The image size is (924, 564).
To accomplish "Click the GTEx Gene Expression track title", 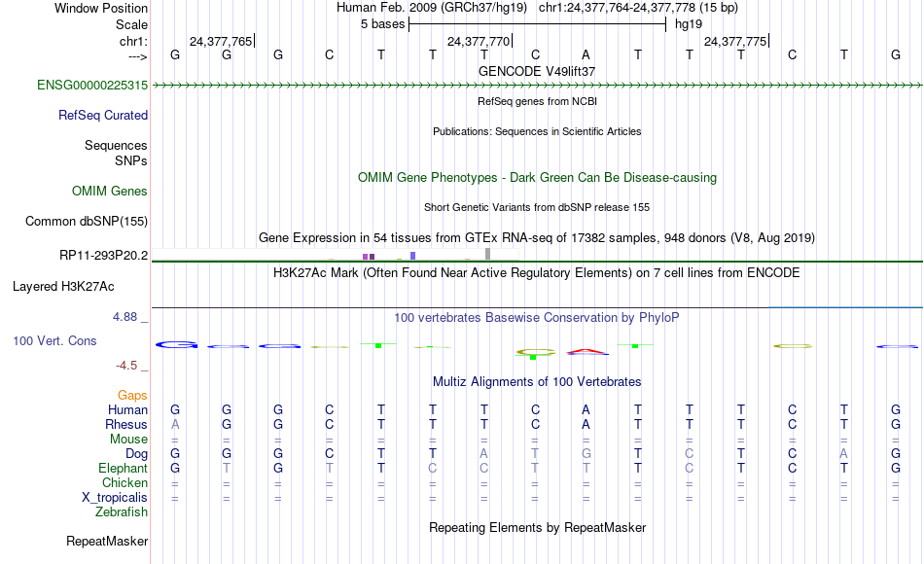I will 537,237.
